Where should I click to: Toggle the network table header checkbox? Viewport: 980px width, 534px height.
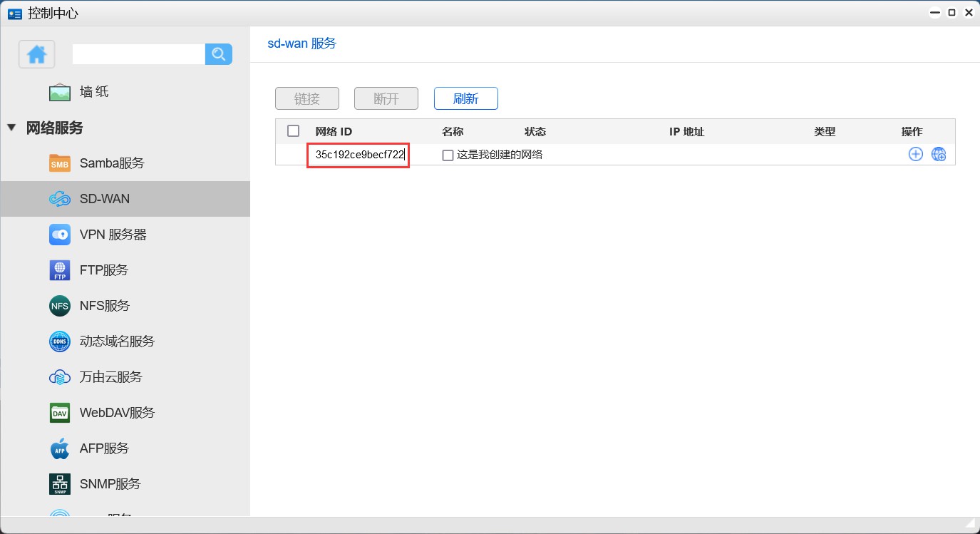(293, 130)
